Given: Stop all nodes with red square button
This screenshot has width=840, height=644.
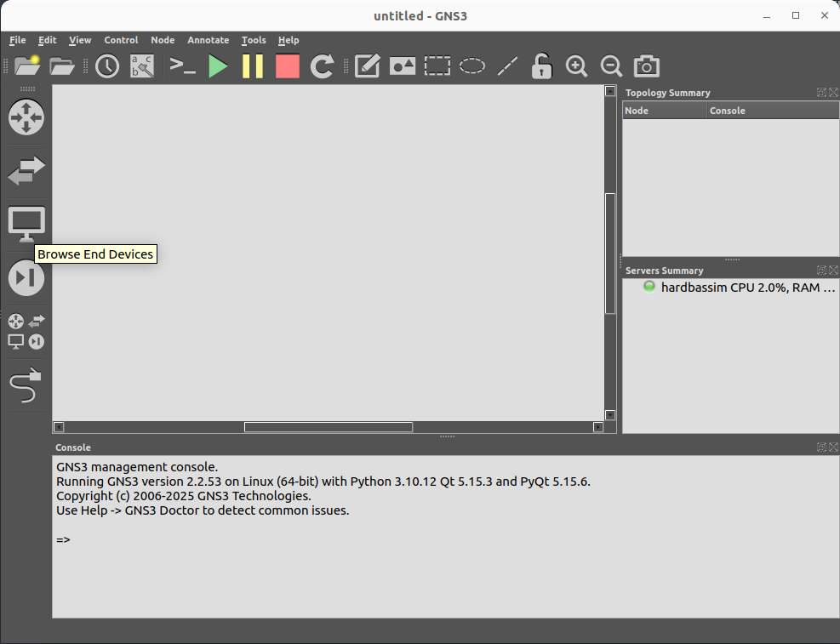Looking at the screenshot, I should 288,66.
